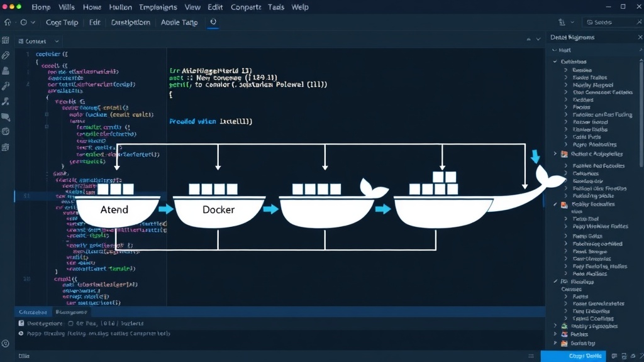This screenshot has width=644, height=362.
Task: Click the orange icon of the Foliky Eeoieties group
Action: coord(564,204)
